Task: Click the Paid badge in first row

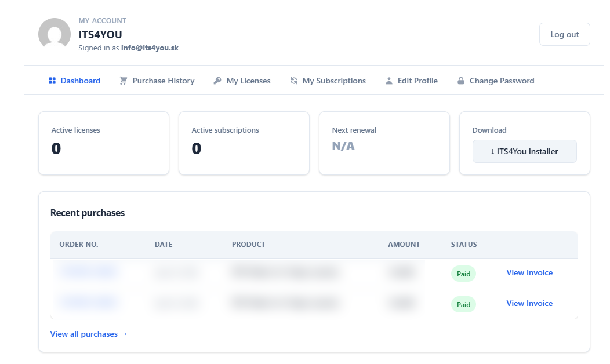Action: [x=463, y=274]
